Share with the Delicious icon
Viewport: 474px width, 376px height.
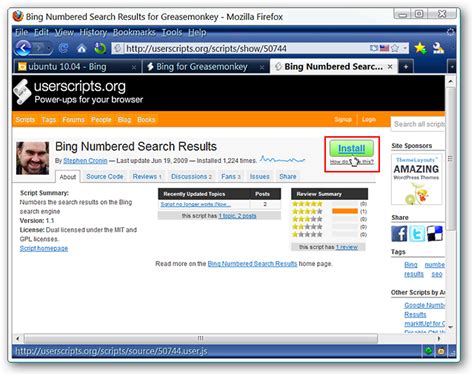coord(435,233)
